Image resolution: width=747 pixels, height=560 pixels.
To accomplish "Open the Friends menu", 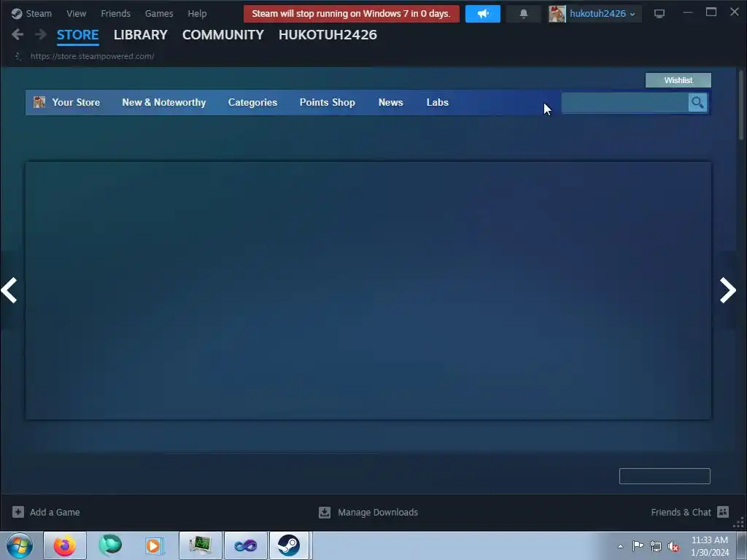I will [115, 13].
